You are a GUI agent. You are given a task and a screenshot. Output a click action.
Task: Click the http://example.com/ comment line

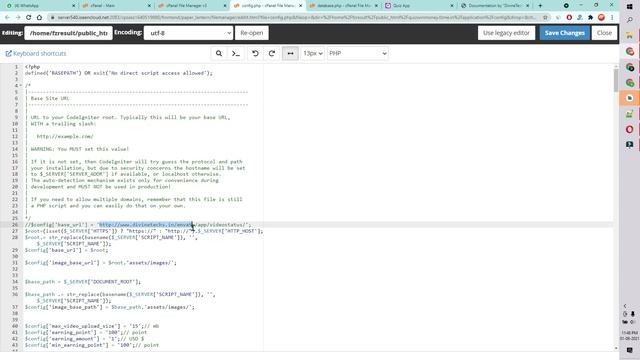64,136
